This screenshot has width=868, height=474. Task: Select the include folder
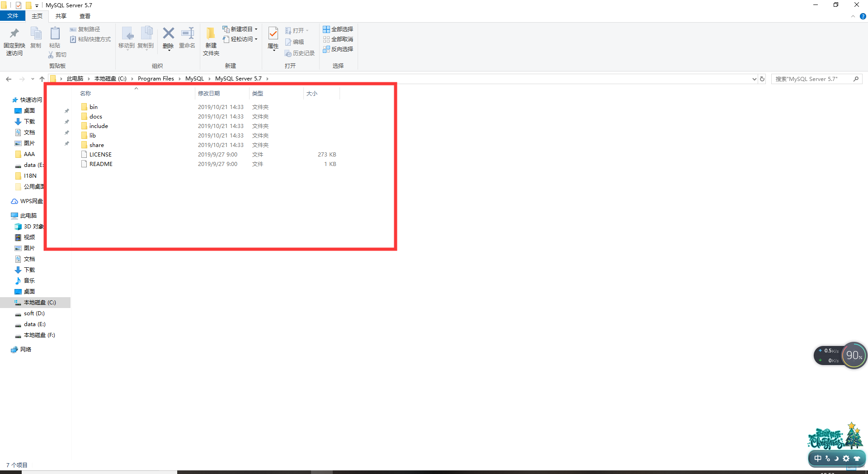tap(99, 126)
